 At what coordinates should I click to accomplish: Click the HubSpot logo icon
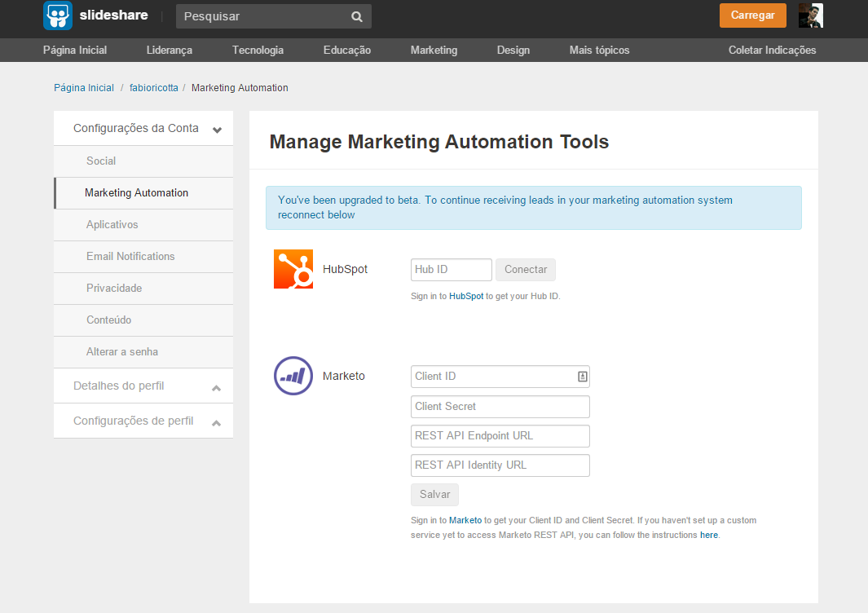(293, 269)
